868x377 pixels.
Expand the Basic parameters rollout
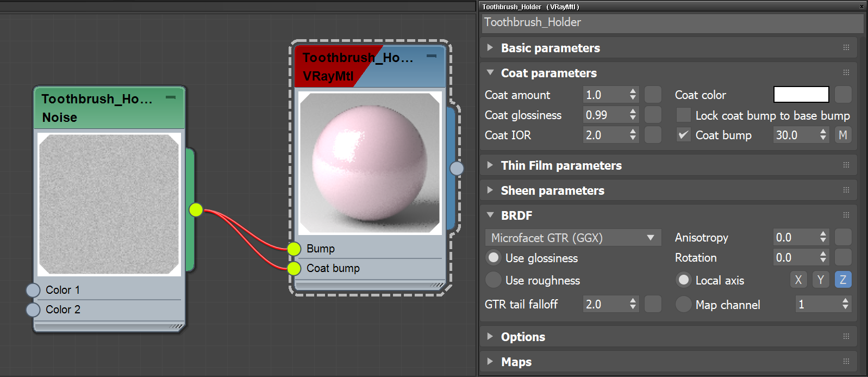[x=490, y=47]
